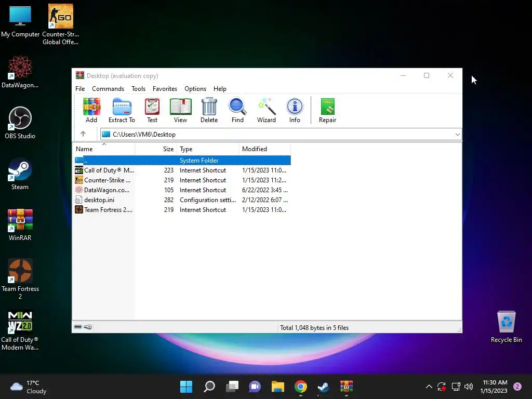Open taskbar Search magnifier
The height and width of the screenshot is (399, 532).
point(209,387)
